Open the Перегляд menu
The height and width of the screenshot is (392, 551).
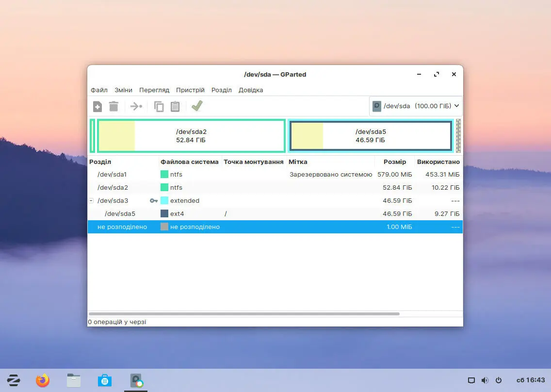[x=154, y=90]
